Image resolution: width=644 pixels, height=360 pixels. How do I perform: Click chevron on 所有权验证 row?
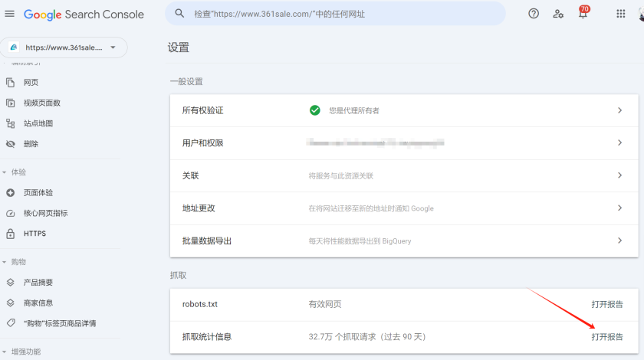[619, 110]
